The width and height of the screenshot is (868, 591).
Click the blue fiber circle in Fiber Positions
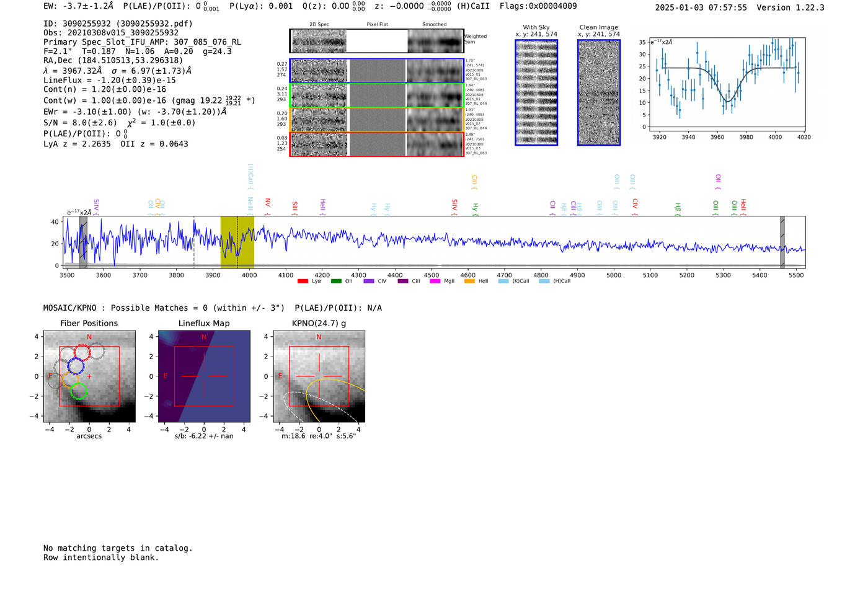coord(76,366)
